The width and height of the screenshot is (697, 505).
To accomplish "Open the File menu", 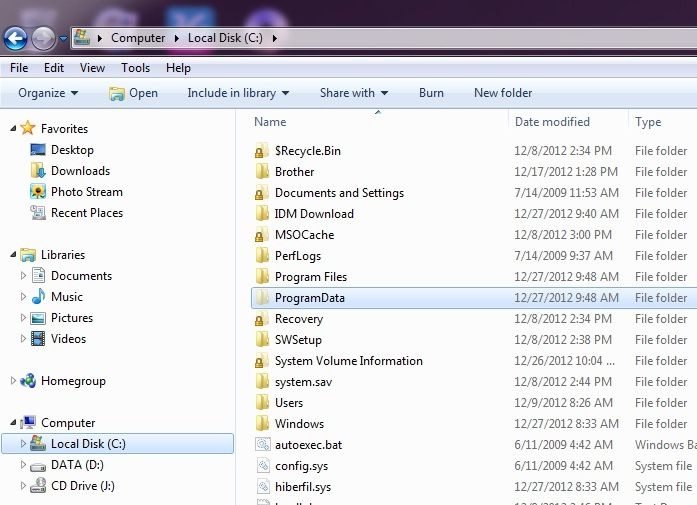I will [19, 68].
